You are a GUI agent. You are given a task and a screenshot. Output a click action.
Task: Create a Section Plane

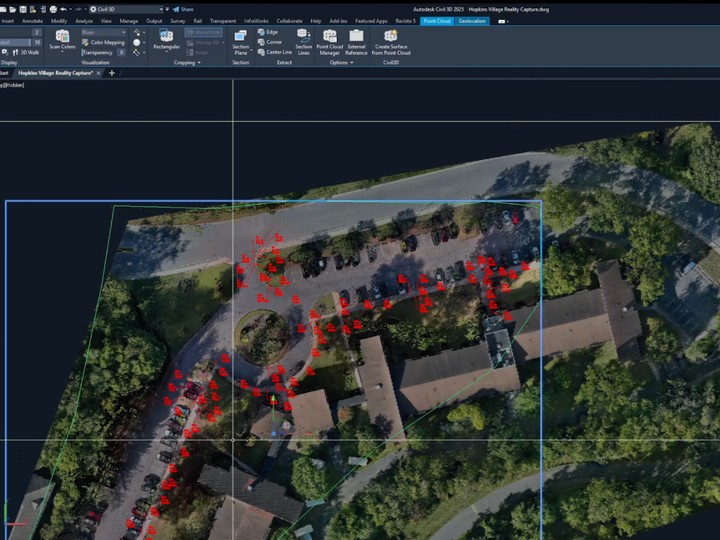point(240,42)
